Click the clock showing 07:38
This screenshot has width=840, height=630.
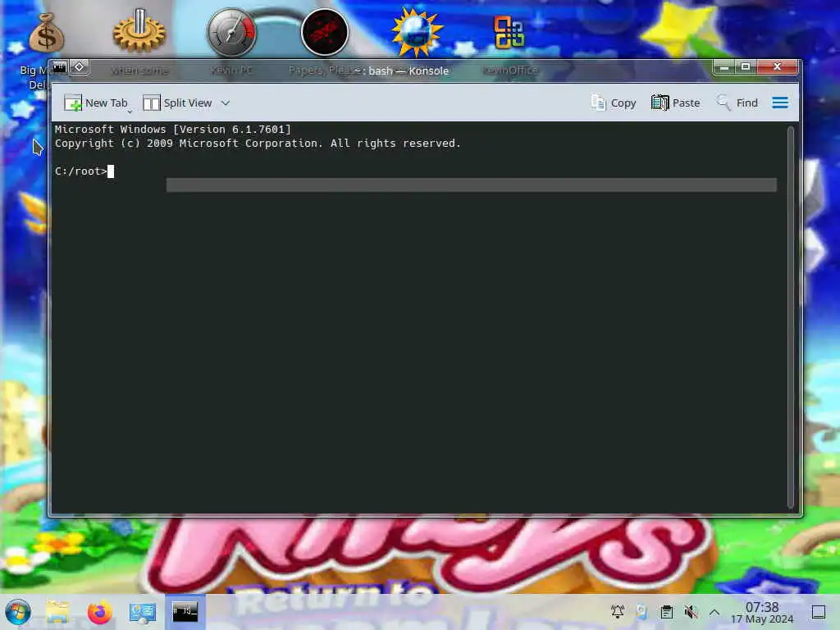point(762,612)
